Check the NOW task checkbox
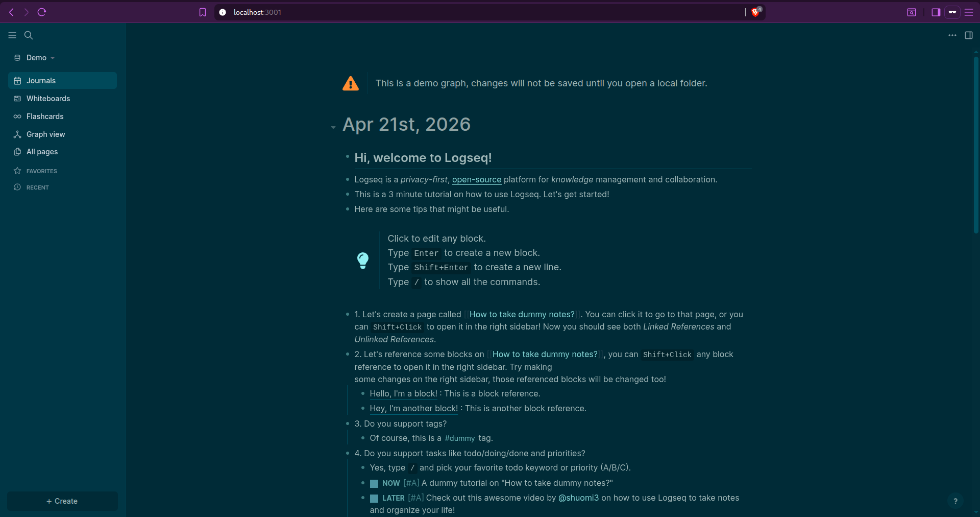Image resolution: width=980 pixels, height=517 pixels. pyautogui.click(x=374, y=483)
